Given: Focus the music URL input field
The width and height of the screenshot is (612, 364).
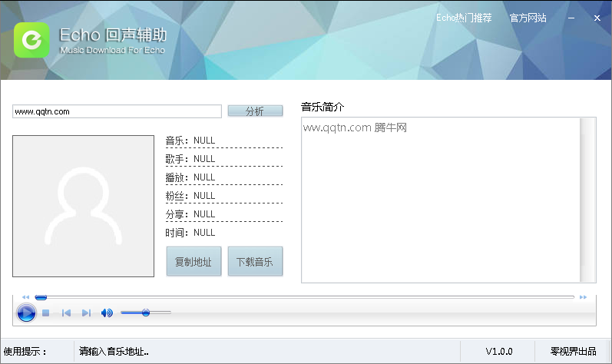Looking at the screenshot, I should pos(117,111).
